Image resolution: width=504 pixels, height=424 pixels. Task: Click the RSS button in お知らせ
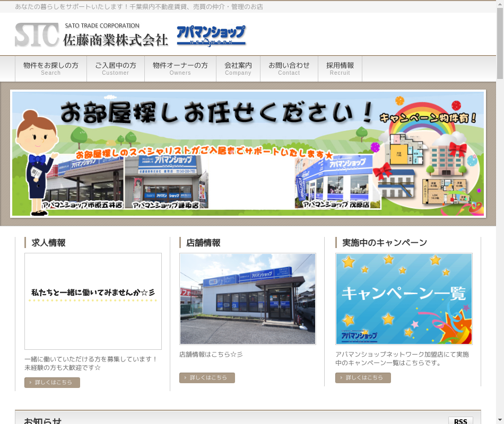click(x=460, y=421)
